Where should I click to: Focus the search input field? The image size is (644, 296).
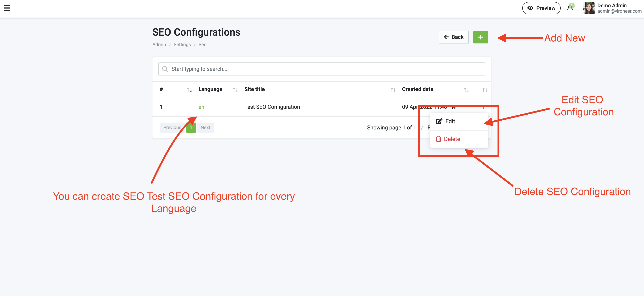[x=322, y=69]
